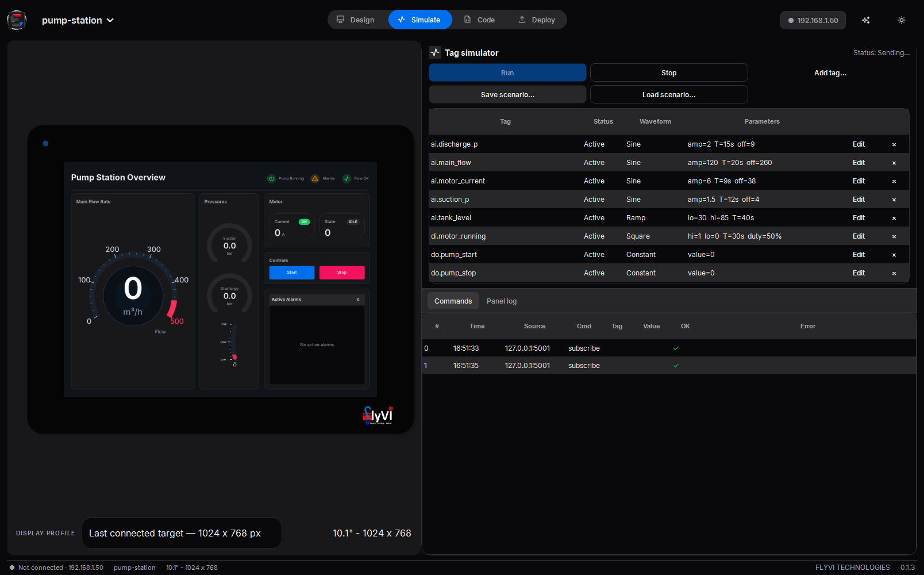Open the Commands tab

(x=453, y=301)
